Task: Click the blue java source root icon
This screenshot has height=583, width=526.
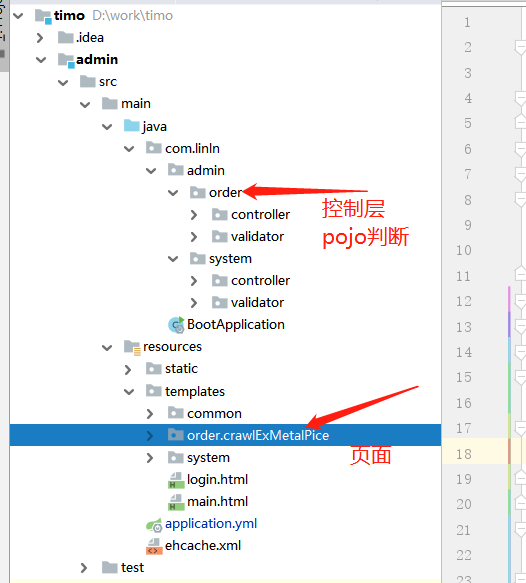Action: click(x=132, y=126)
